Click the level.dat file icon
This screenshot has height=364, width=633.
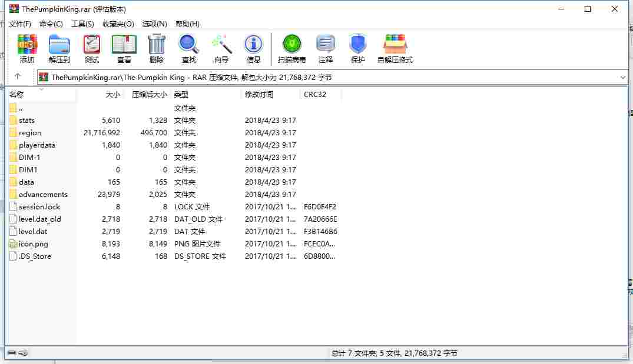point(13,231)
